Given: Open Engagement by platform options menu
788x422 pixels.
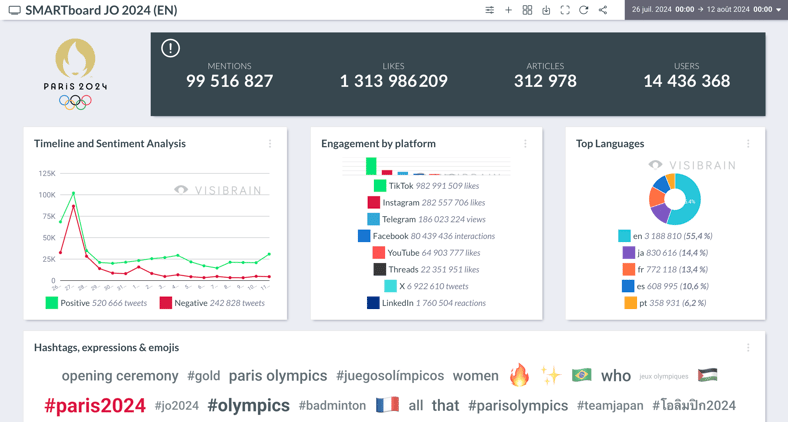Looking at the screenshot, I should [x=525, y=144].
